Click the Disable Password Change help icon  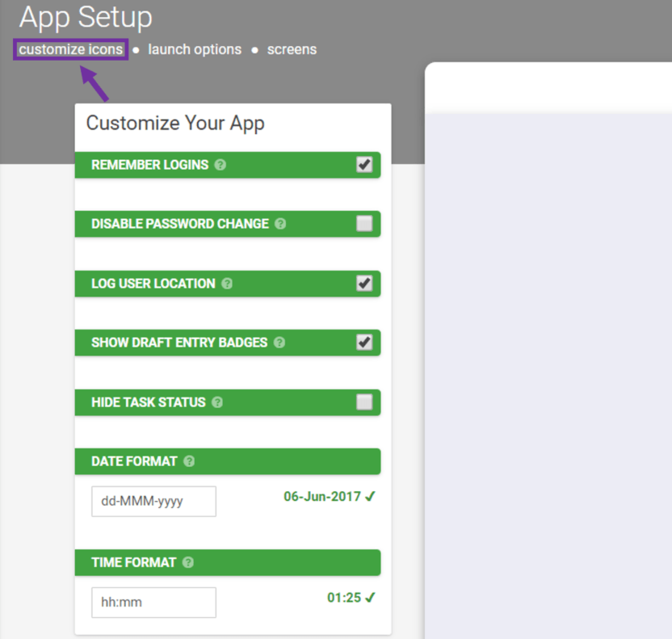(x=280, y=224)
